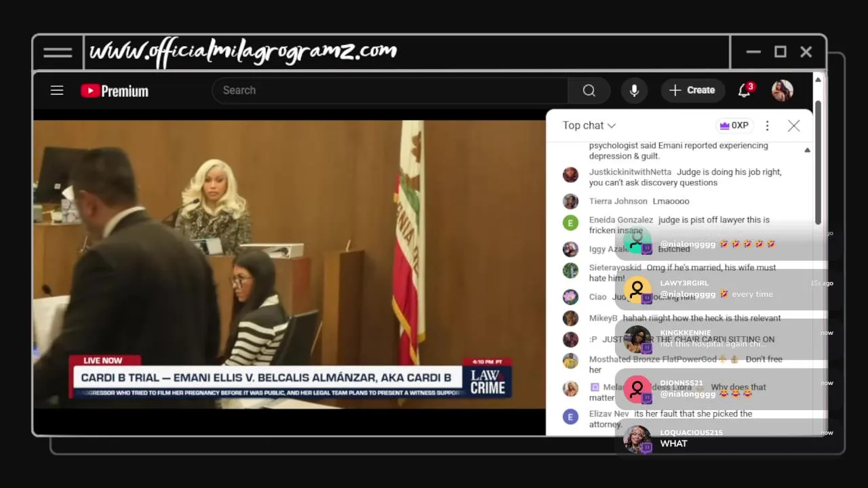Activate voice search microphone icon
This screenshot has width=868, height=488.
point(634,90)
